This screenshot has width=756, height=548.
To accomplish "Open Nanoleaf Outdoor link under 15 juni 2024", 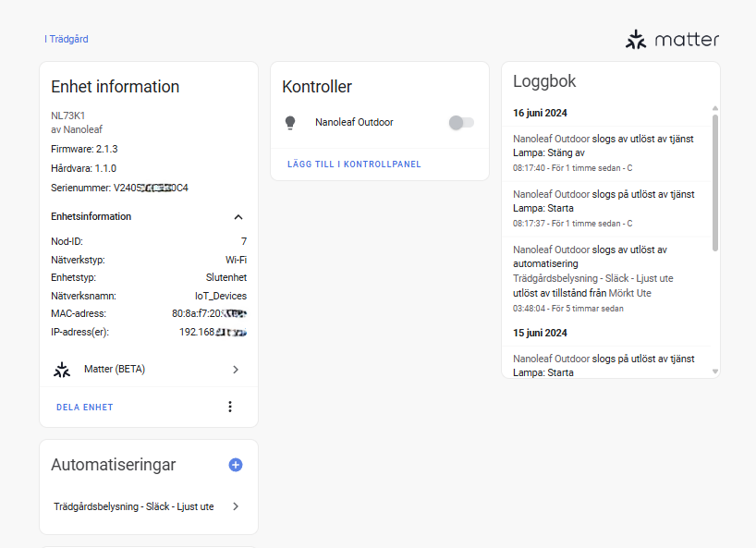I will point(551,359).
